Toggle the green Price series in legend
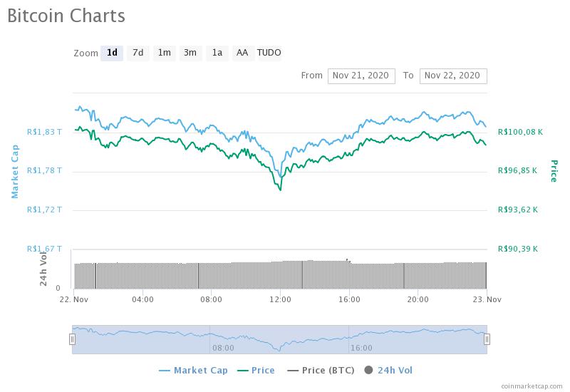 click(256, 371)
